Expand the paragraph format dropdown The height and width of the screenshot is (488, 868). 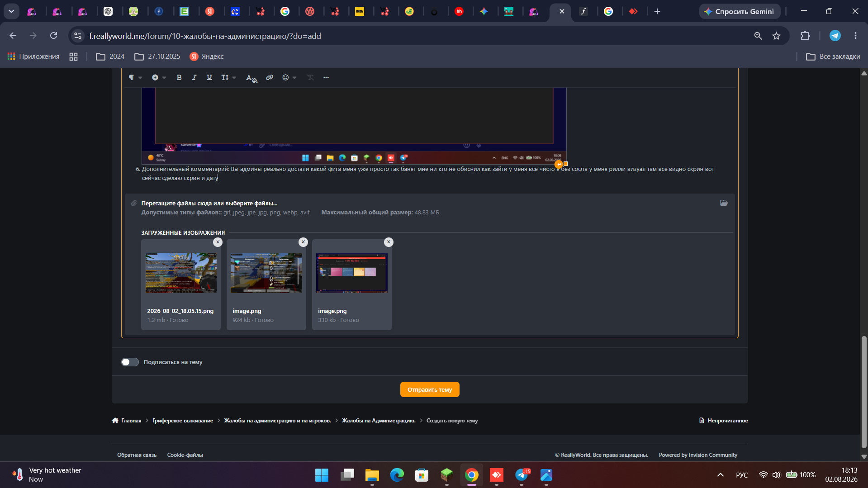135,77
